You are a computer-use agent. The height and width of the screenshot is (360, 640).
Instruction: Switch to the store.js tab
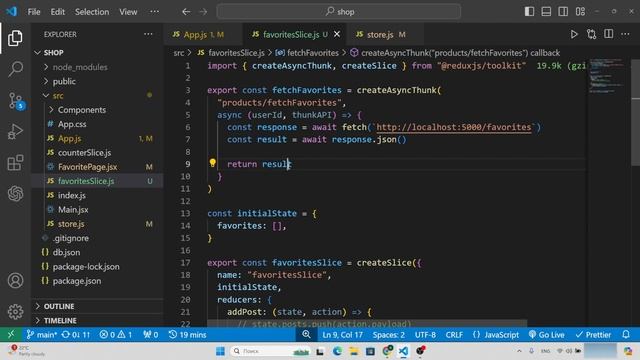(x=385, y=35)
